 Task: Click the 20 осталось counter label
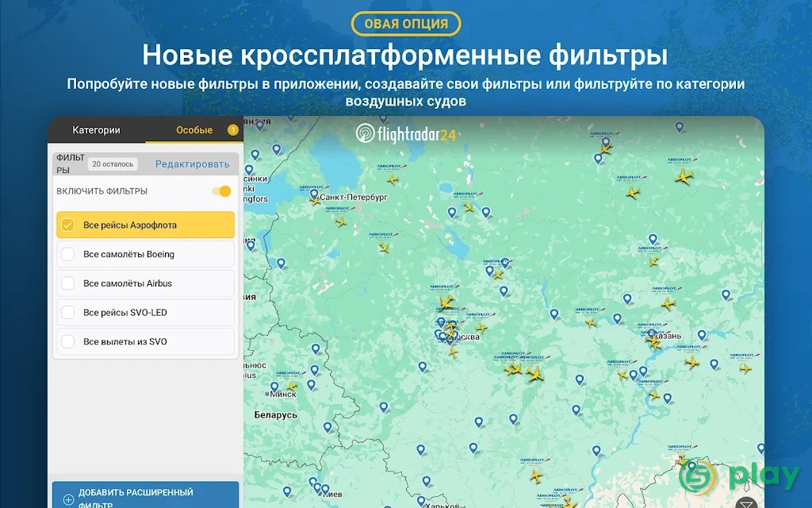pos(113,164)
